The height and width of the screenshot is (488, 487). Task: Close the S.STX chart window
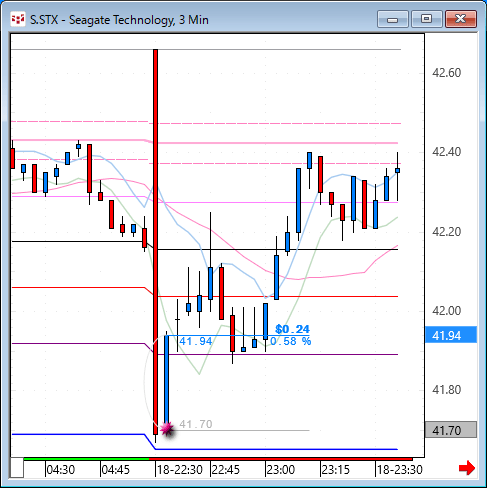461,19
